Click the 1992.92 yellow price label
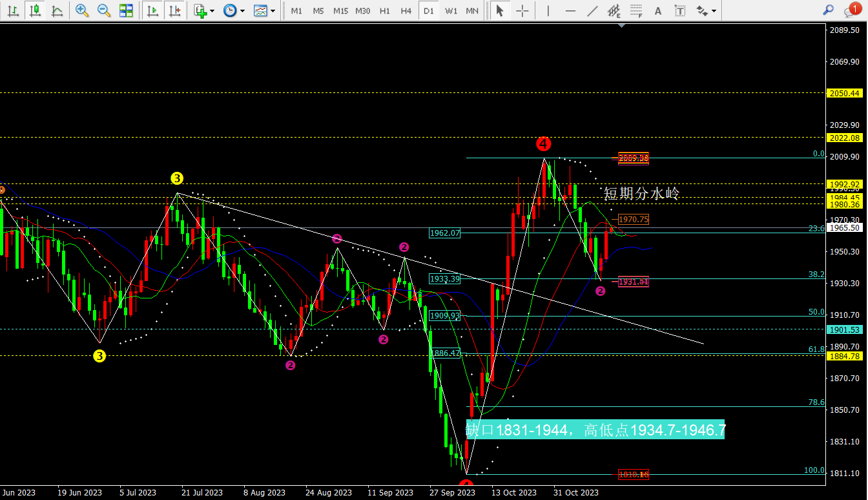The height and width of the screenshot is (500, 868). coord(846,184)
